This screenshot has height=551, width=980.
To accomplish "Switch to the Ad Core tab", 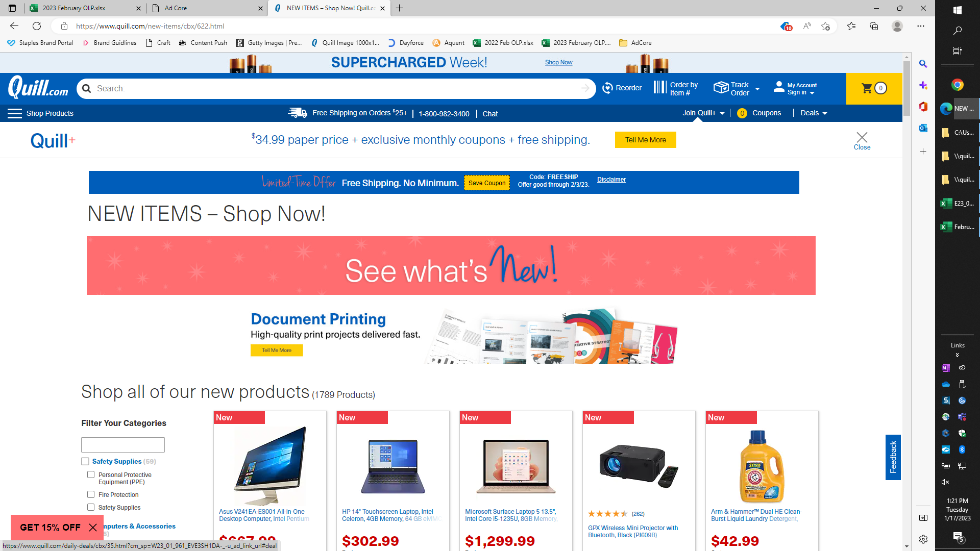I will pos(207,8).
